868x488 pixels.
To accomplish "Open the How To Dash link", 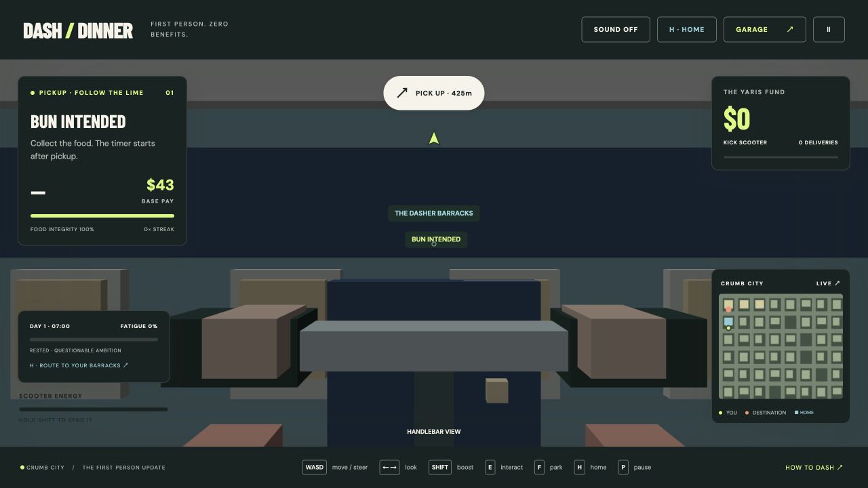I will 814,468.
